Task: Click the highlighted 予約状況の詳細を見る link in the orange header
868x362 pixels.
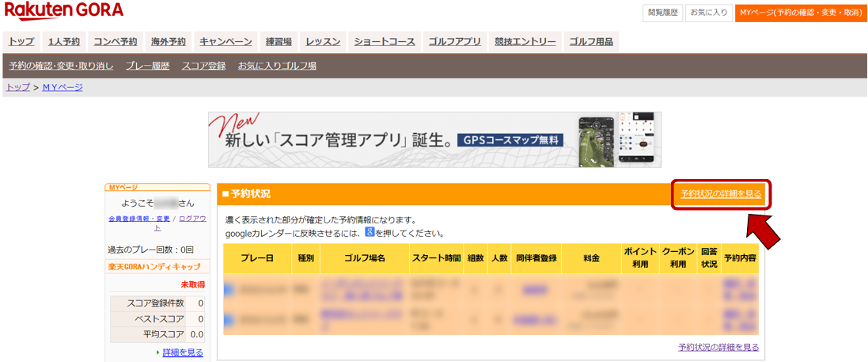Action: pyautogui.click(x=721, y=194)
